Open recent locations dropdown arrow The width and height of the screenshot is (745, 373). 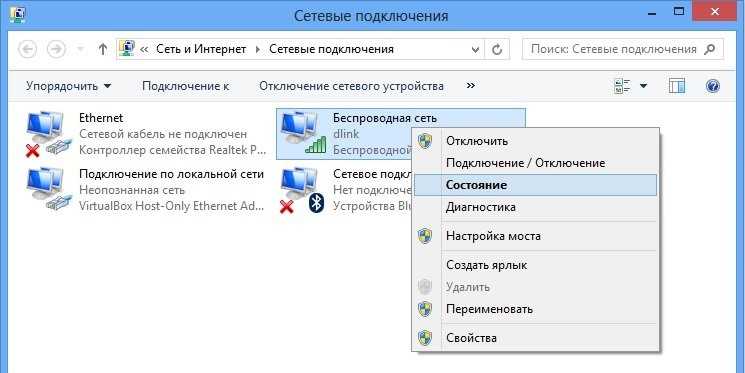(x=80, y=49)
